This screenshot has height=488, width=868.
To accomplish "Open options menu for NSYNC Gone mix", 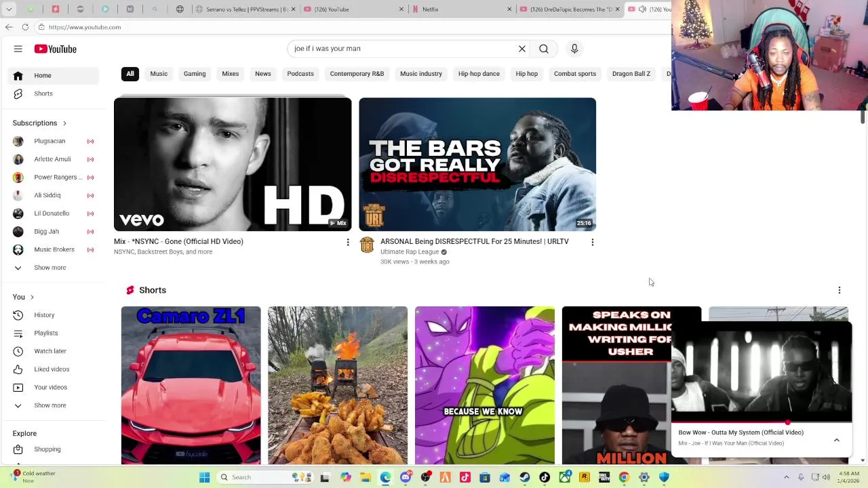I will (348, 242).
